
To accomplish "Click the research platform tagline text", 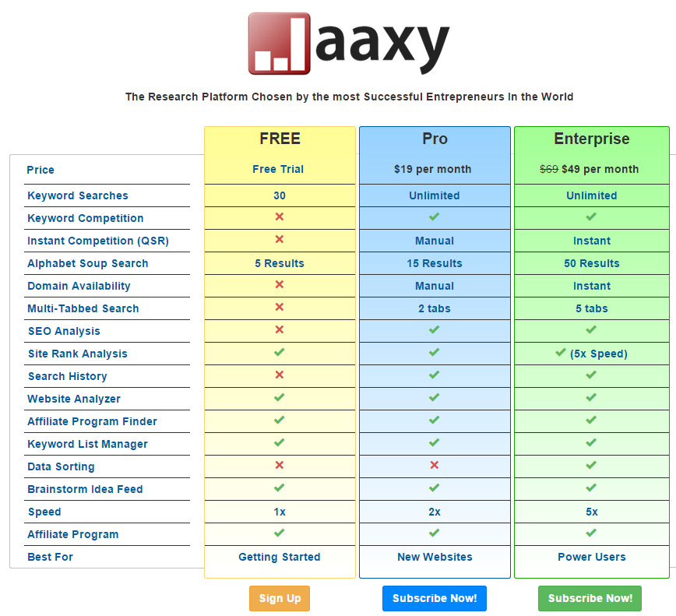I will point(349,97).
